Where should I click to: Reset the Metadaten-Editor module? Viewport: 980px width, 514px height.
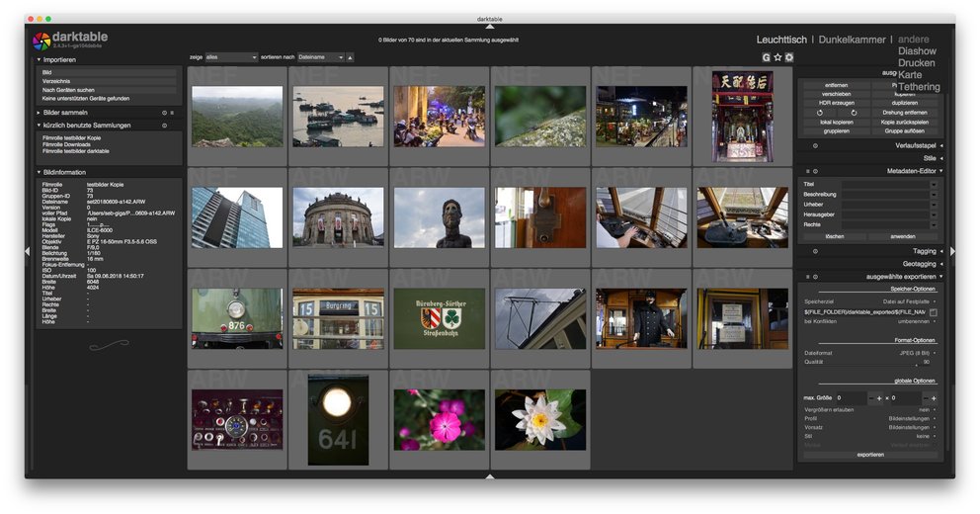click(815, 171)
